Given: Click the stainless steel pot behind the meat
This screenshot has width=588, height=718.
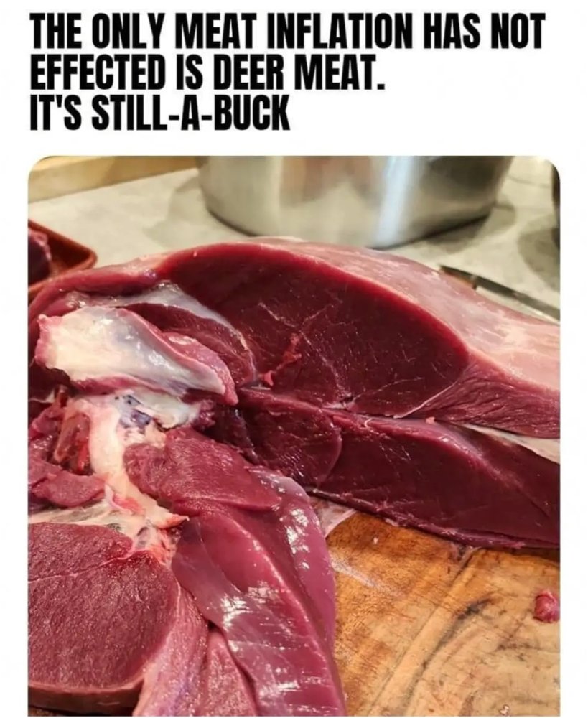Looking at the screenshot, I should [355, 198].
